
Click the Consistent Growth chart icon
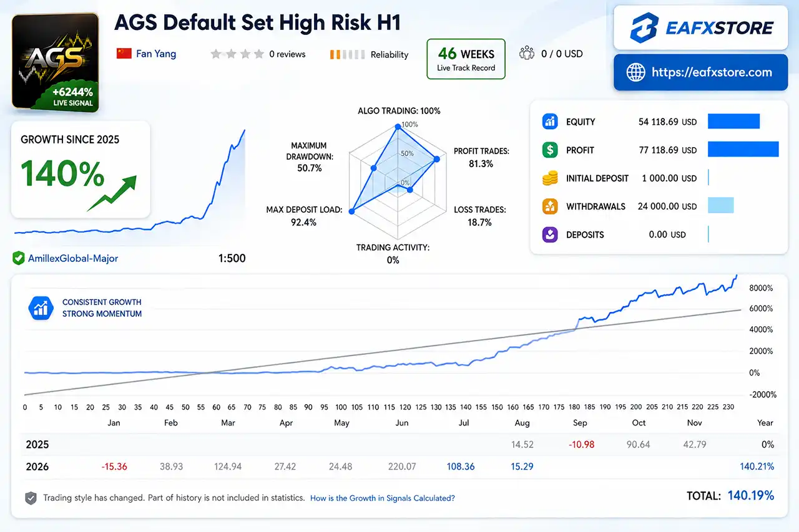(42, 308)
